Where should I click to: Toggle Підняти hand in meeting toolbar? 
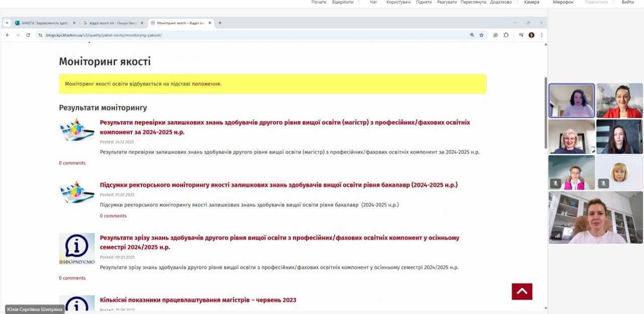pyautogui.click(x=424, y=3)
